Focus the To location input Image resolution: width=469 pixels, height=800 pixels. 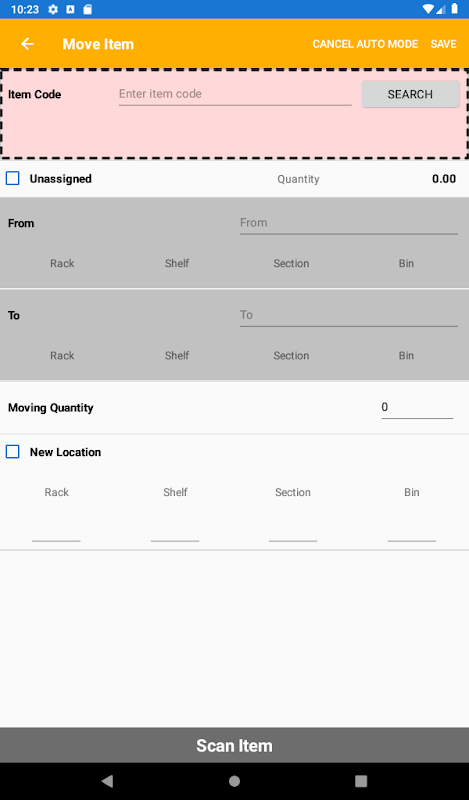[349, 315]
